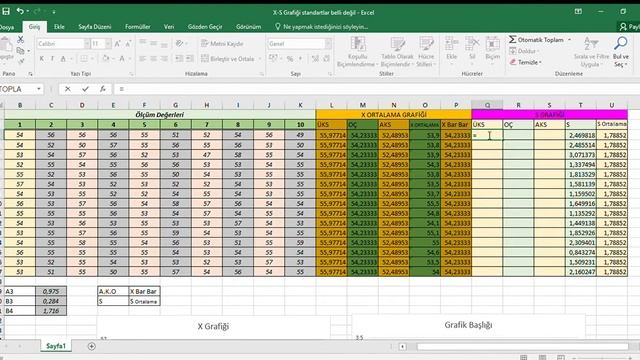Image resolution: width=640 pixels, height=360 pixels.
Task: Click the Cut scissors icon
Action: coord(20,40)
